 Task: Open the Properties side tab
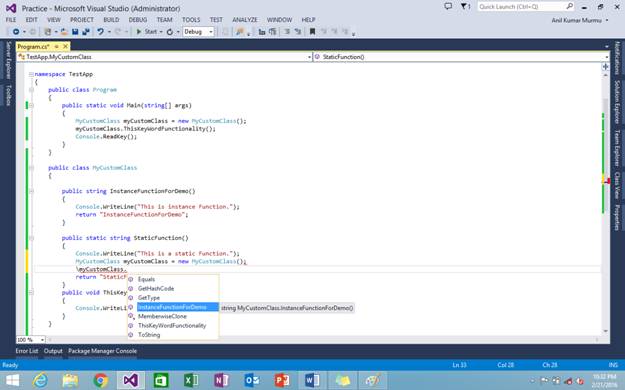coord(617,218)
